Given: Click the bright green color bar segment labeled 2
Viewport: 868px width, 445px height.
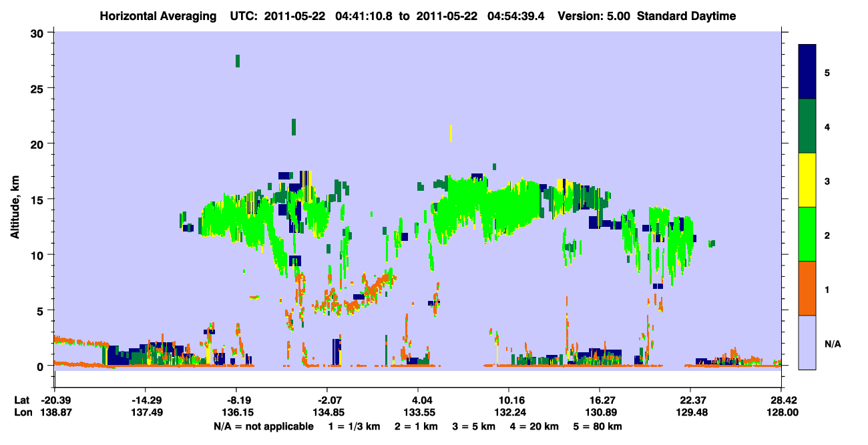Looking at the screenshot, I should coord(807,234).
